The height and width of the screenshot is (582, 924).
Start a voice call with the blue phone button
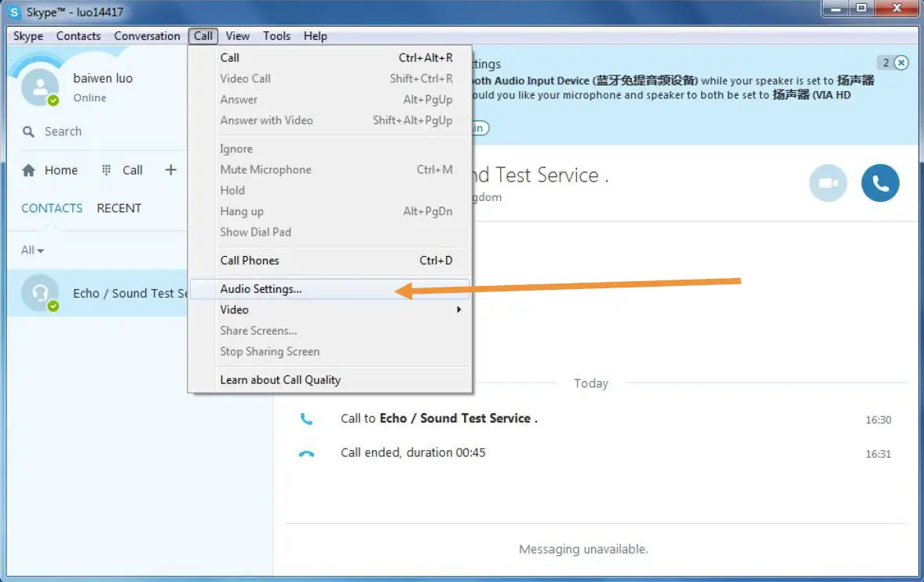(880, 183)
